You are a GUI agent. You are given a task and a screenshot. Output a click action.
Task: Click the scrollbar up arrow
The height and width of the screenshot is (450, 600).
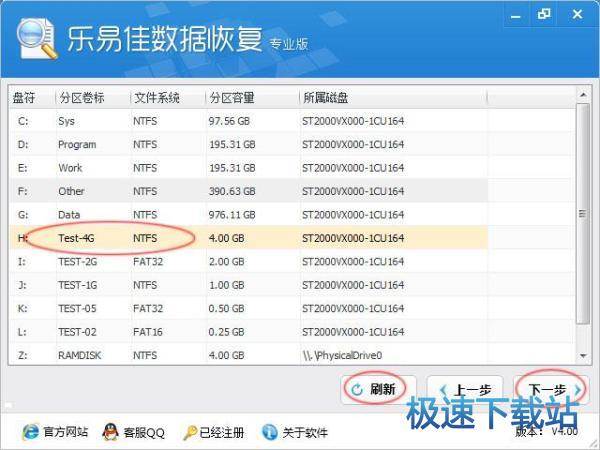(583, 95)
